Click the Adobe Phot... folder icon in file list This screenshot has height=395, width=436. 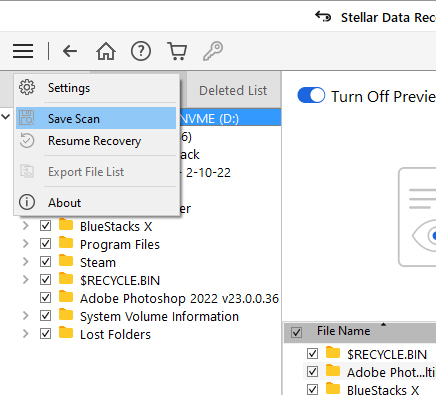[x=333, y=371]
